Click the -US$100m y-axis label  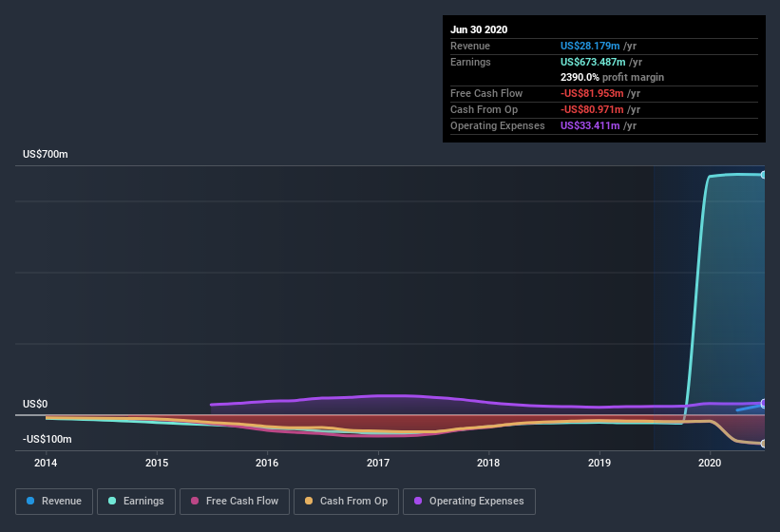[x=48, y=439]
